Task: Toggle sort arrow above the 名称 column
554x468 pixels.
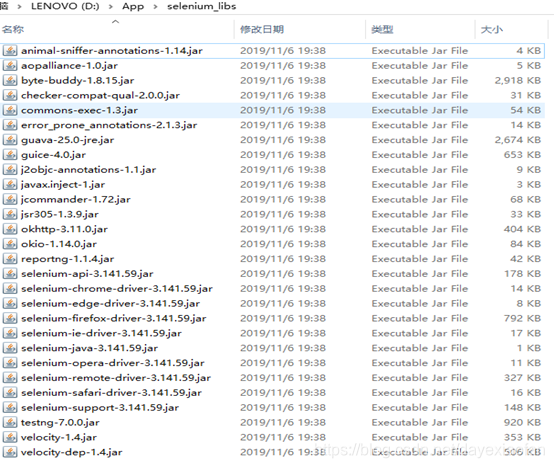Action: click(x=116, y=22)
